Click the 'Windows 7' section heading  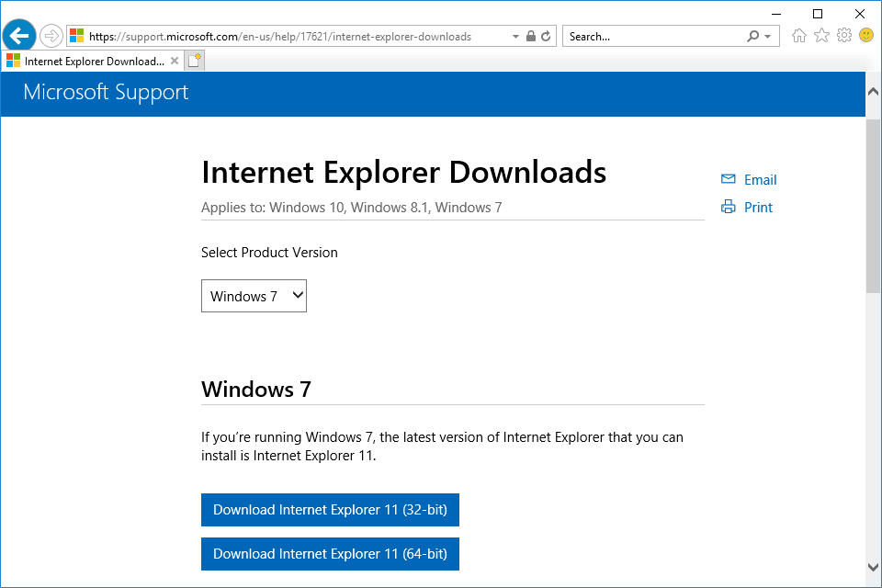(256, 390)
